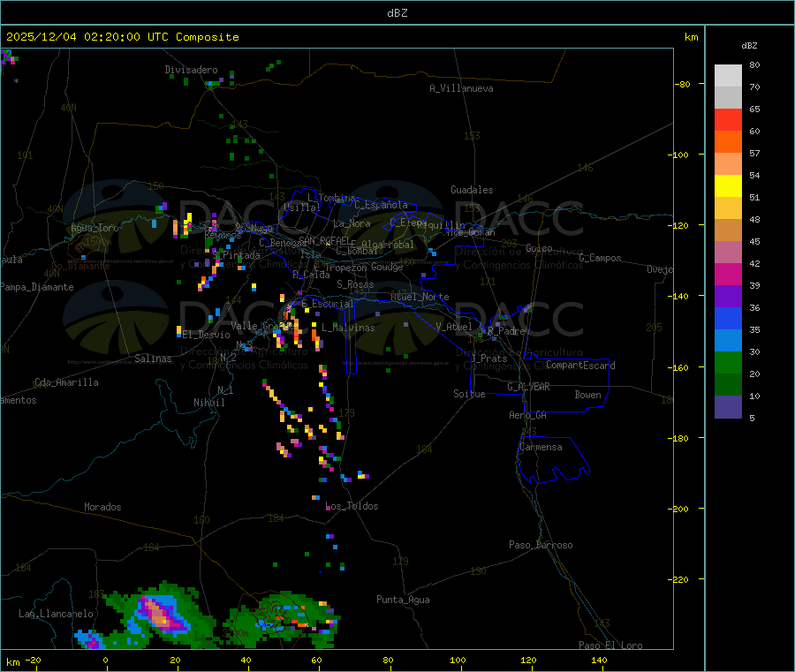Viewport: 795px width, 672px height.
Task: Click the Lag.Llancanelo location label
Action: pos(56,614)
